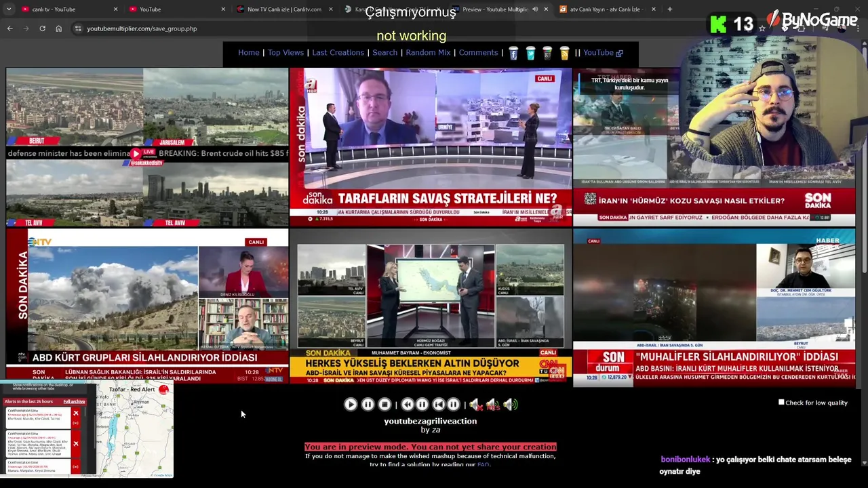Open the Search link in site menu
Screen dimensions: 868x488
coord(384,53)
